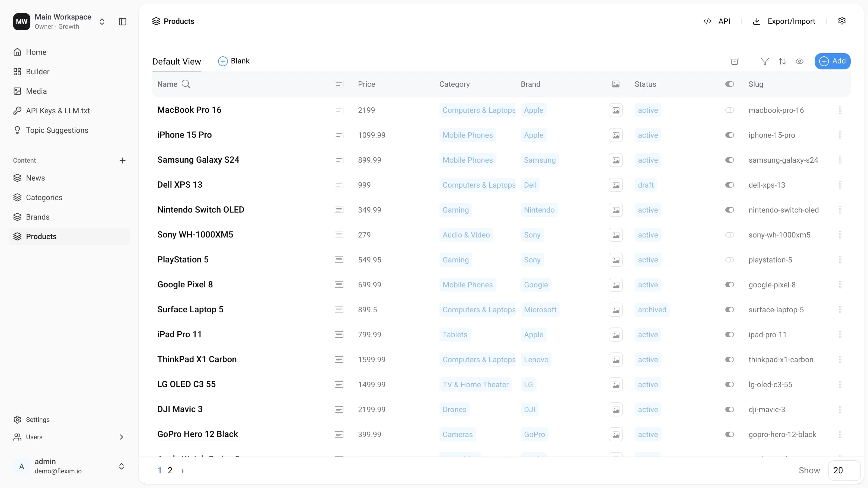The height and width of the screenshot is (488, 868).
Task: Grab the Google Pixel 8 row drag handle
Action: coord(840,285)
